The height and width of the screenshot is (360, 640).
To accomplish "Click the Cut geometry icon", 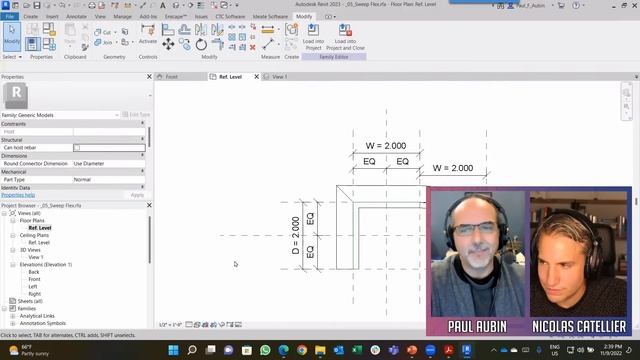I will click(98, 32).
